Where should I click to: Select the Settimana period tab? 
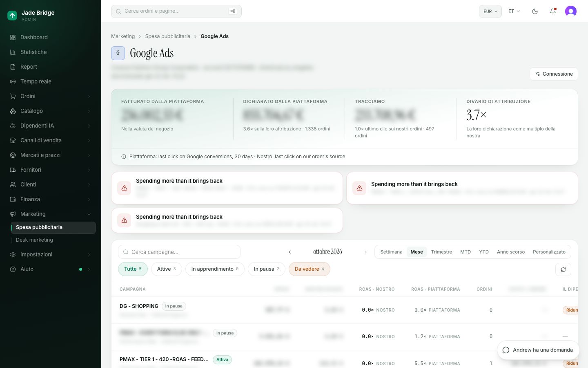click(x=391, y=252)
